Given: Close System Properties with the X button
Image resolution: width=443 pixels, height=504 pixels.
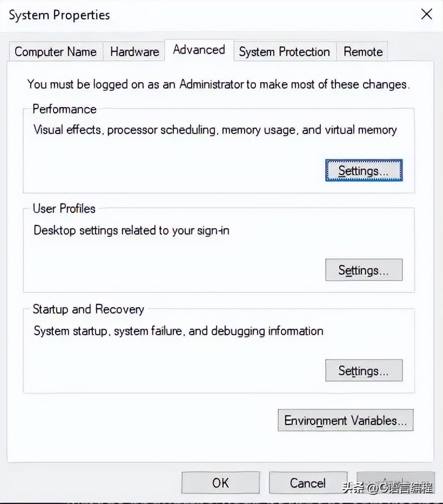Looking at the screenshot, I should (426, 15).
